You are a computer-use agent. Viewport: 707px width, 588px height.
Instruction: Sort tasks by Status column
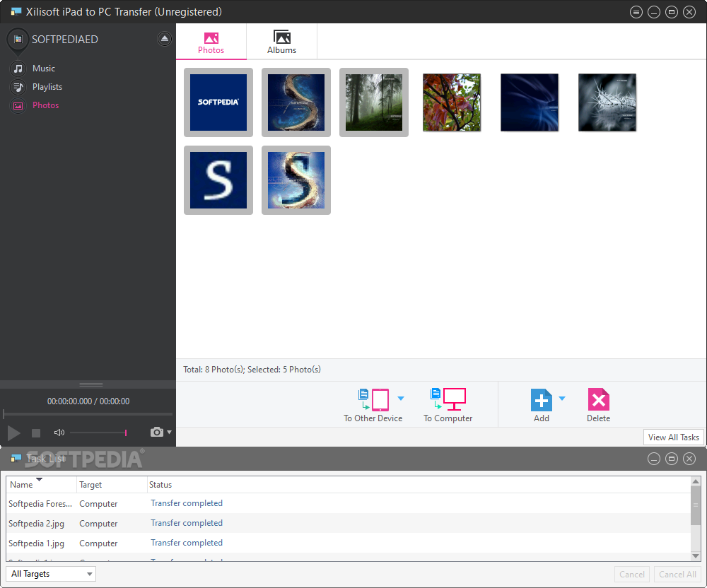tap(419, 484)
